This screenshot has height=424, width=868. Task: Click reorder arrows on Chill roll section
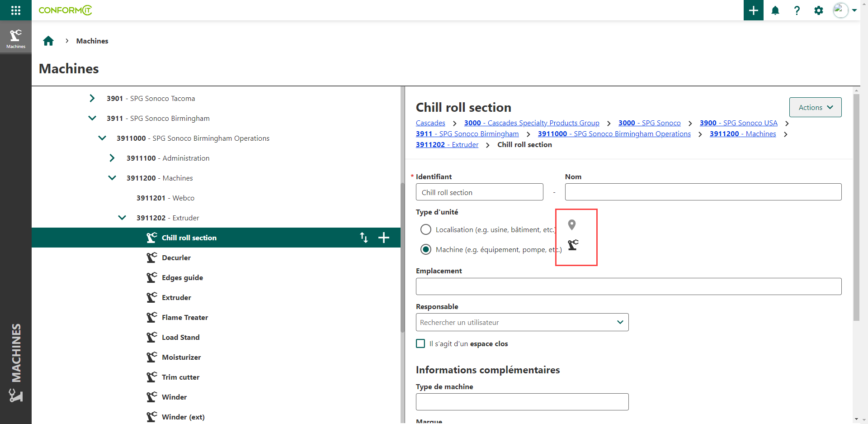click(x=364, y=238)
